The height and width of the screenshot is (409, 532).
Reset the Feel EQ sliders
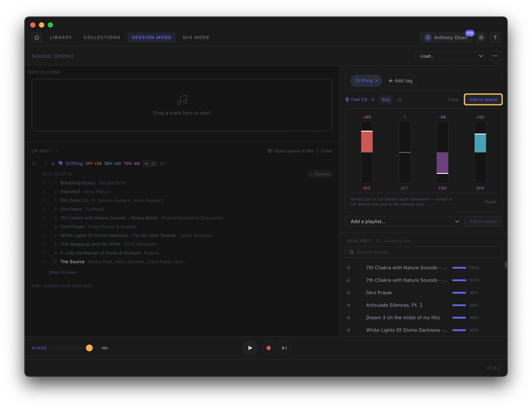(x=490, y=202)
